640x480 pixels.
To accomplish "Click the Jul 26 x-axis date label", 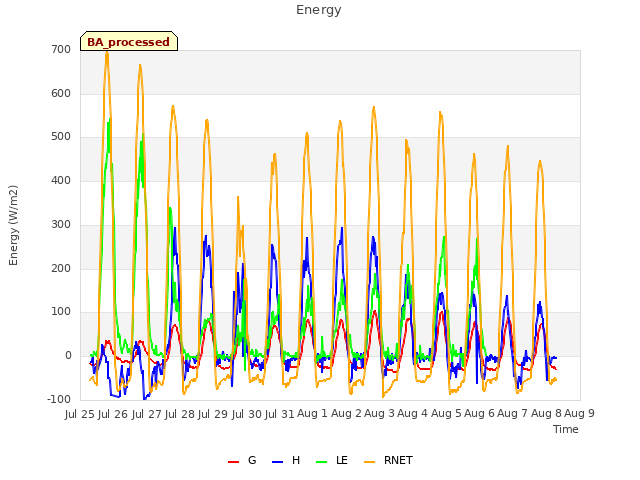I will click(113, 414).
